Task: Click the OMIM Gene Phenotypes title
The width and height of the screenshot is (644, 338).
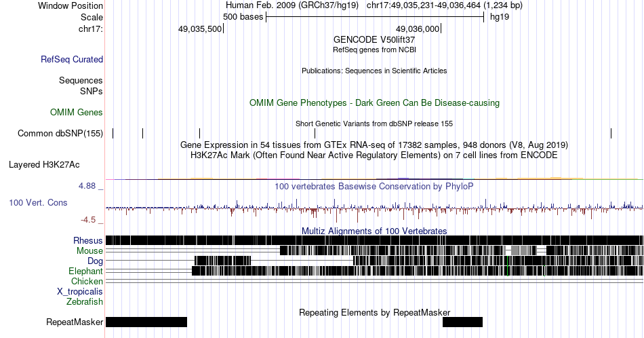Action: coord(374,102)
